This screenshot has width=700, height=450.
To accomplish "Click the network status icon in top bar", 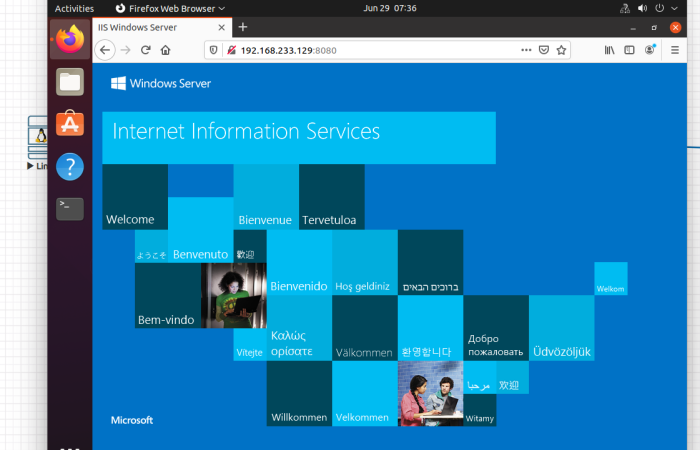I will tap(625, 8).
